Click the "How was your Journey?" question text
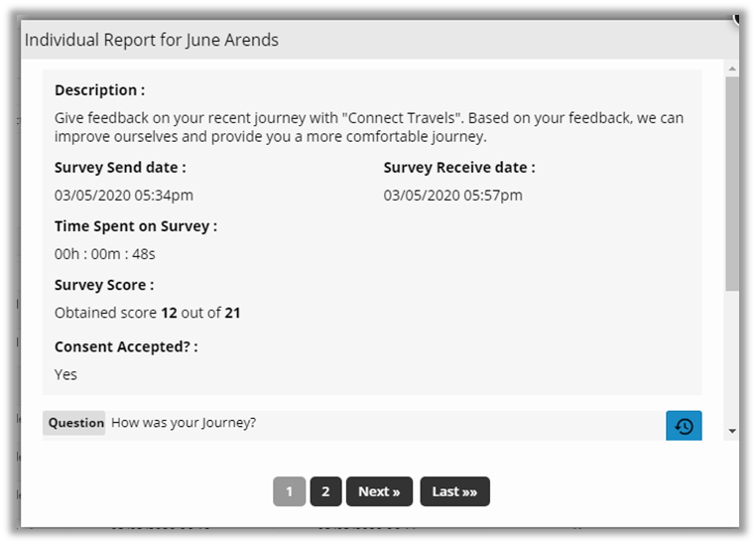756x544 pixels. pos(184,423)
